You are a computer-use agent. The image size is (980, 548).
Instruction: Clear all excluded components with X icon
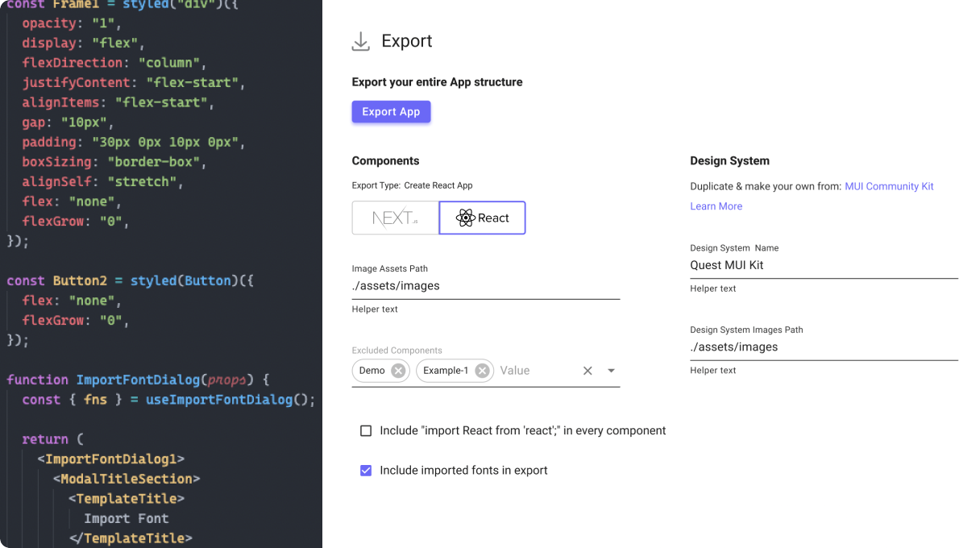[x=588, y=371]
